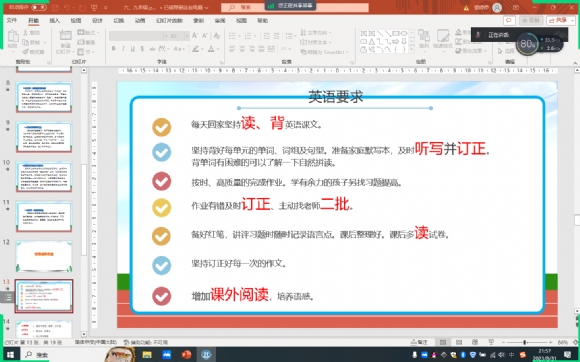Toggle the Normal view button in the status bar
Viewport: 580px width, 362px height.
point(443,342)
